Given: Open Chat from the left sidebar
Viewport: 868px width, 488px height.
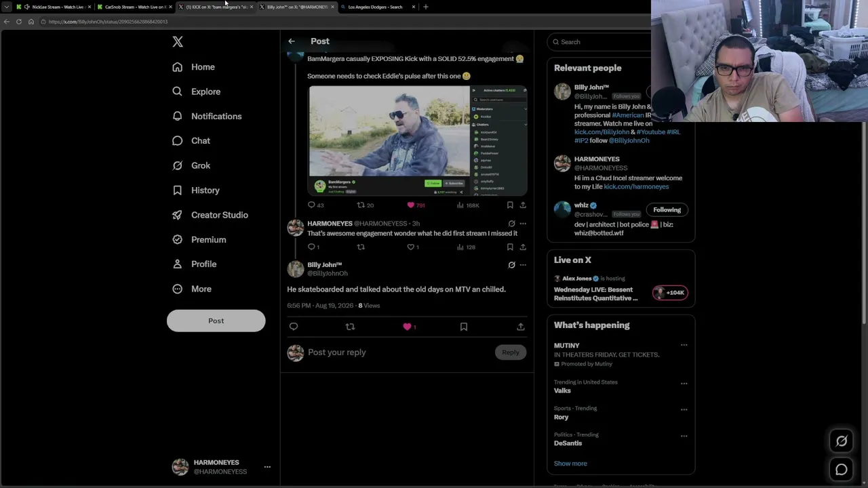Looking at the screenshot, I should coord(191,141).
